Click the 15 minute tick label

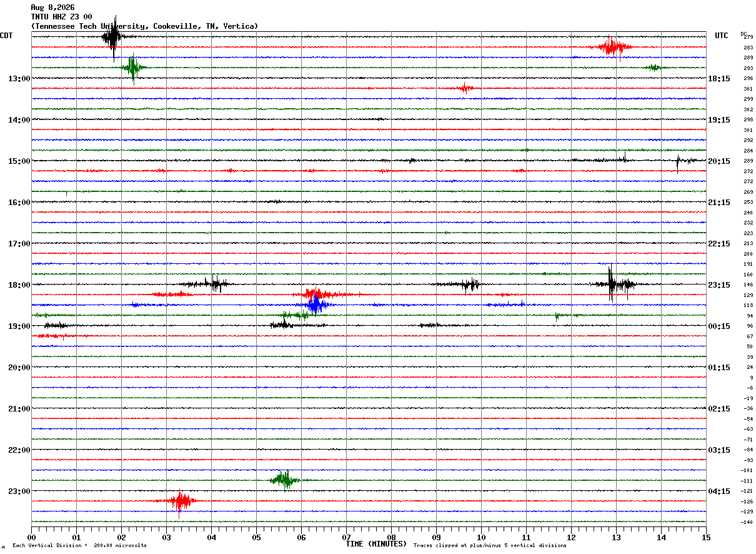[706, 537]
